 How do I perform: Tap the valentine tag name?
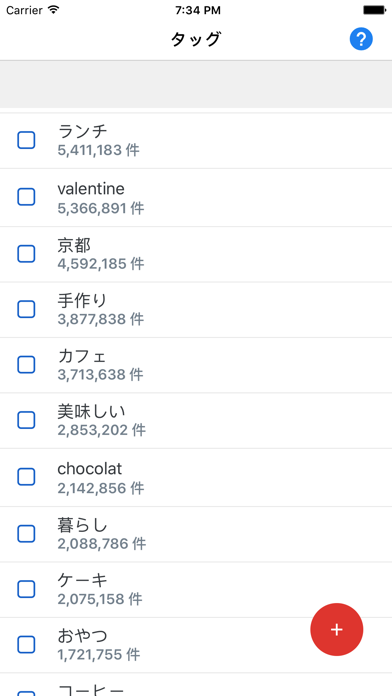91,189
